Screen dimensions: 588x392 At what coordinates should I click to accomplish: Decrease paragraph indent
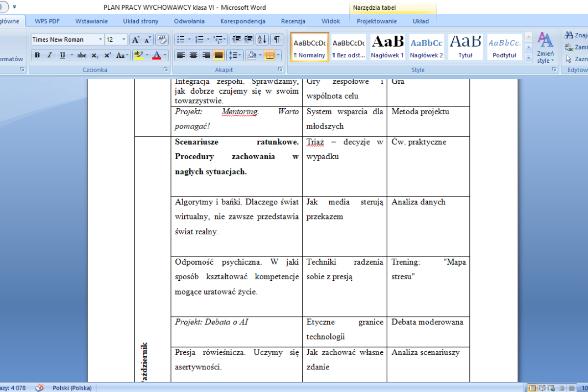[236, 40]
